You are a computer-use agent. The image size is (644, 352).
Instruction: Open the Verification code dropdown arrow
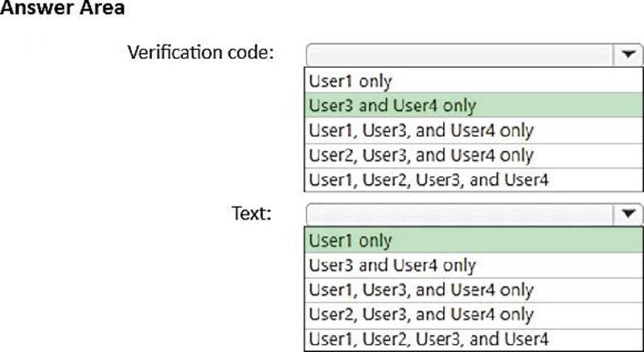[628, 54]
